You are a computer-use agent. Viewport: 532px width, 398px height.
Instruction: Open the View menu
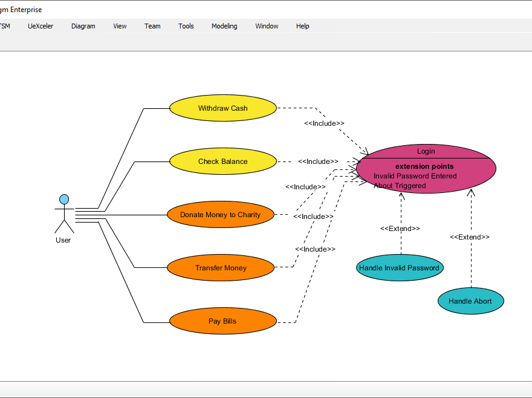point(120,26)
